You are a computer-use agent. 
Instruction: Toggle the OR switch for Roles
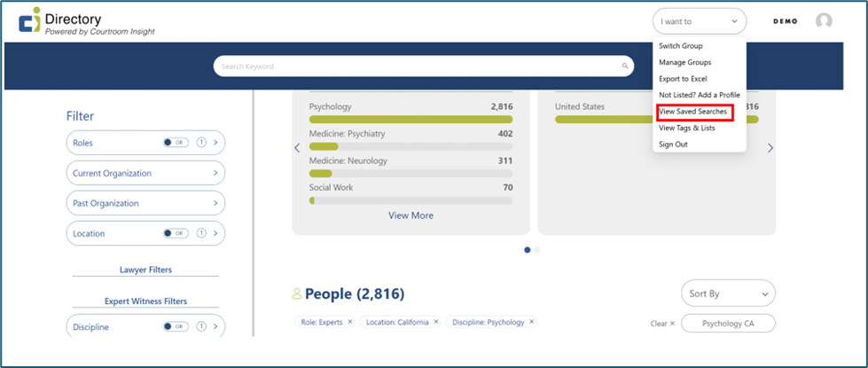click(176, 142)
